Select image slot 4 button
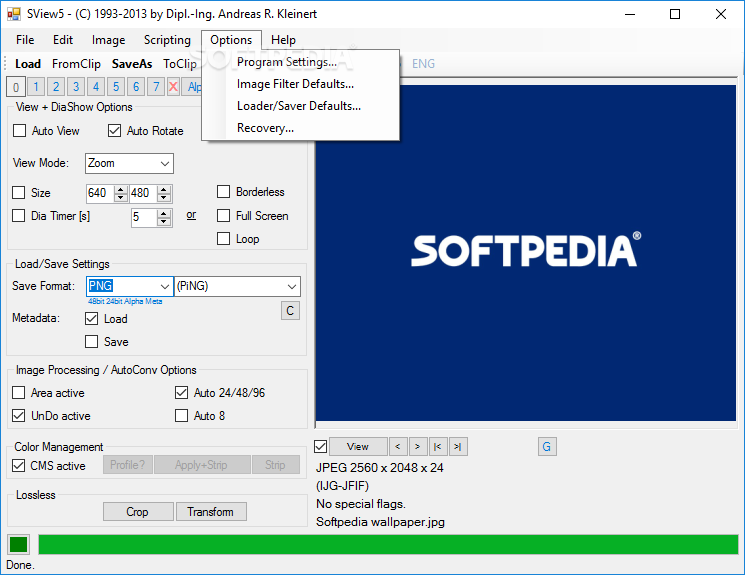This screenshot has width=745, height=575. pyautogui.click(x=96, y=87)
